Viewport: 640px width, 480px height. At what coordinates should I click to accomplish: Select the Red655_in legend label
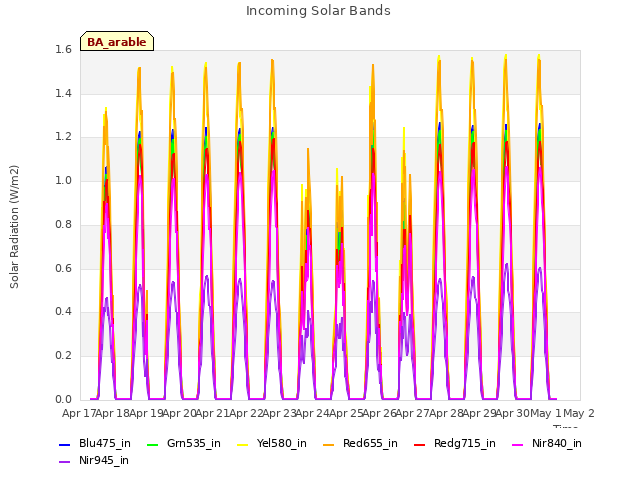tap(370, 444)
